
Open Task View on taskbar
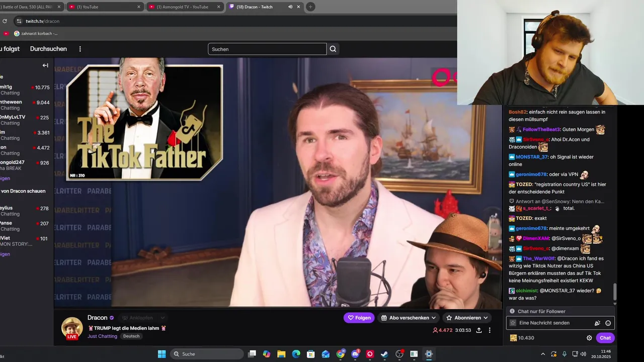tap(252, 354)
